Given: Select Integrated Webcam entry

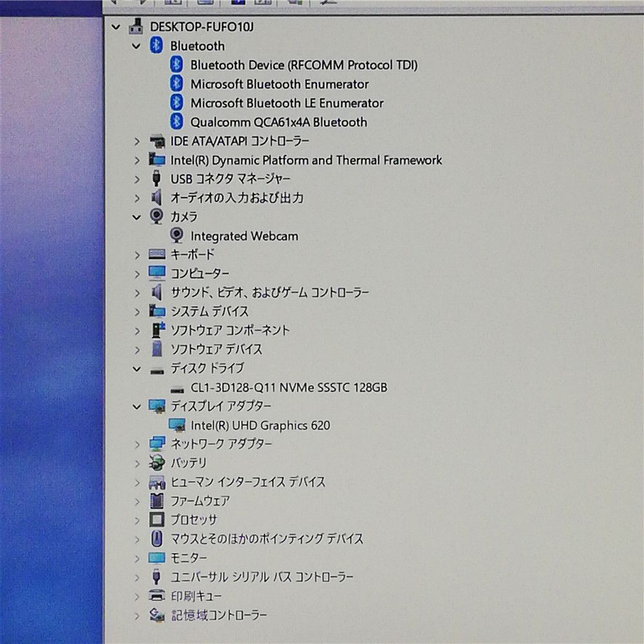Looking at the screenshot, I should (x=244, y=236).
